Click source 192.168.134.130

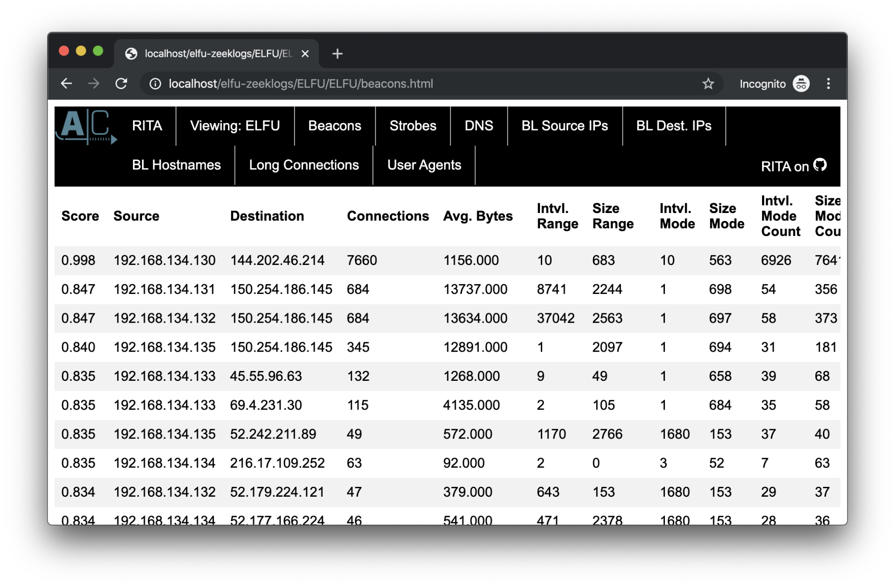click(x=165, y=260)
